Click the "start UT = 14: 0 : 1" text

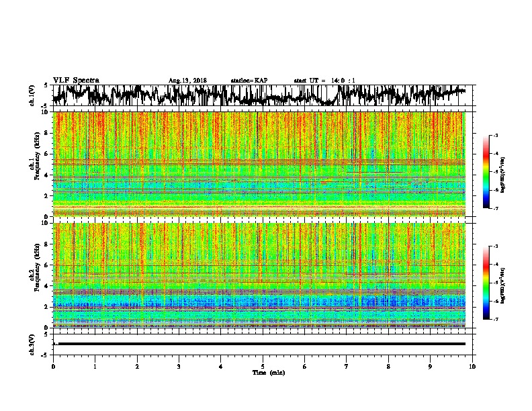click(324, 81)
